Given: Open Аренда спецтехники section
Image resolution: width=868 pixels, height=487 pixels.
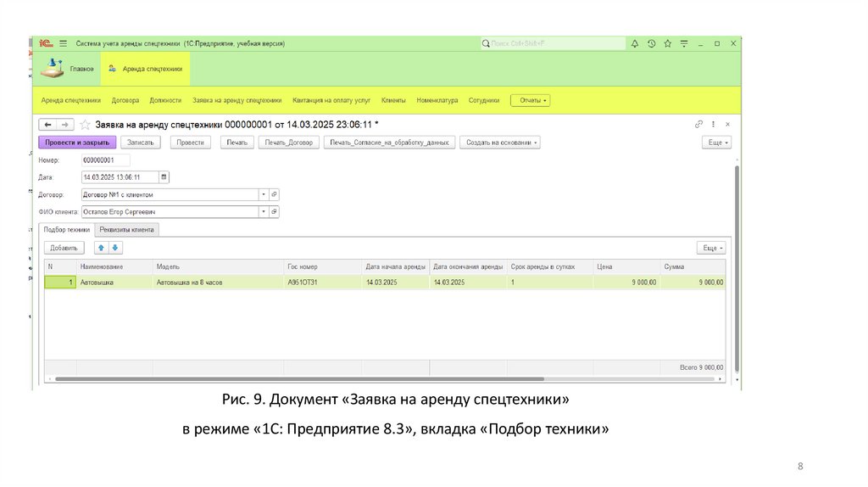Looking at the screenshot, I should (146, 69).
